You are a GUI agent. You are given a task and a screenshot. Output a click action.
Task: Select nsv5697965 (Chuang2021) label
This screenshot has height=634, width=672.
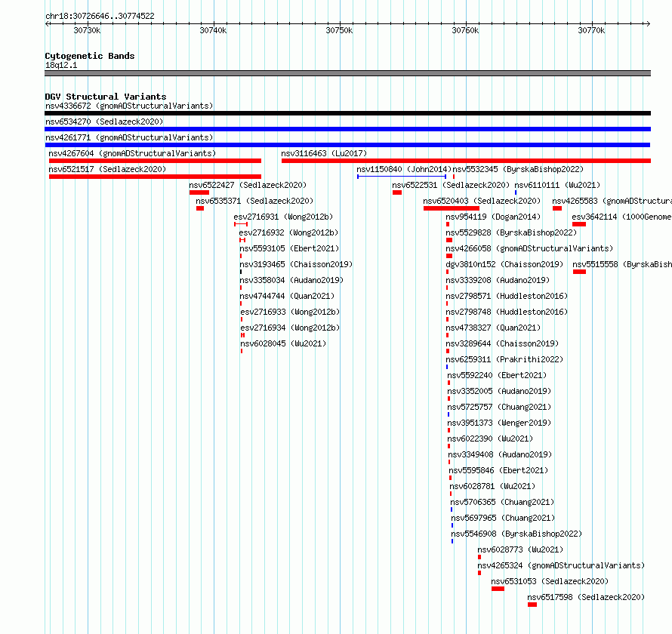pyautogui.click(x=503, y=518)
